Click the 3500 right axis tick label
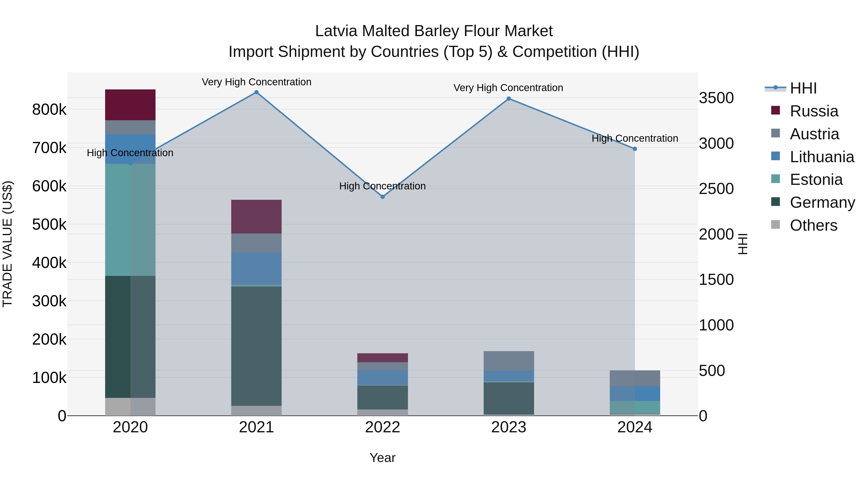The width and height of the screenshot is (868, 488). [716, 98]
